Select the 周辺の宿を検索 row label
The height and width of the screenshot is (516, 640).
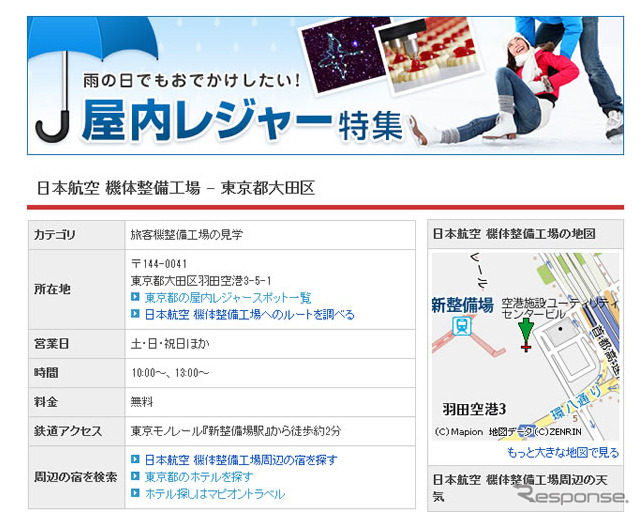point(76,477)
